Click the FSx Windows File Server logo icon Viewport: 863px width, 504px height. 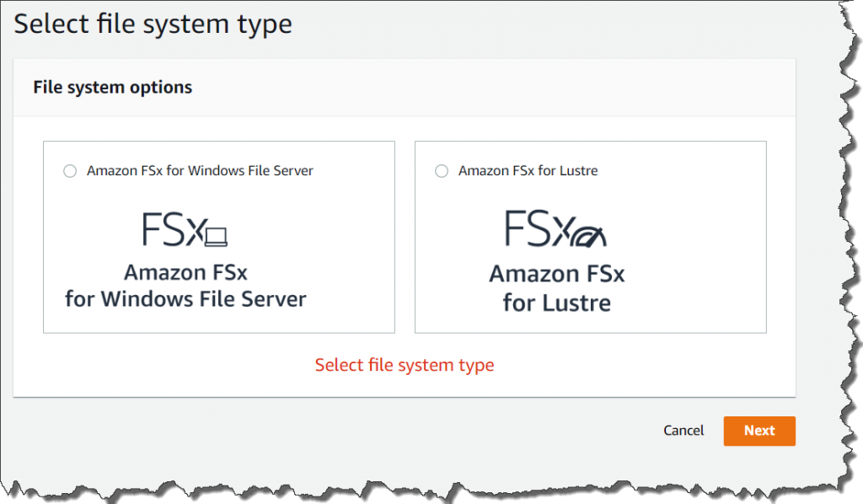[185, 229]
